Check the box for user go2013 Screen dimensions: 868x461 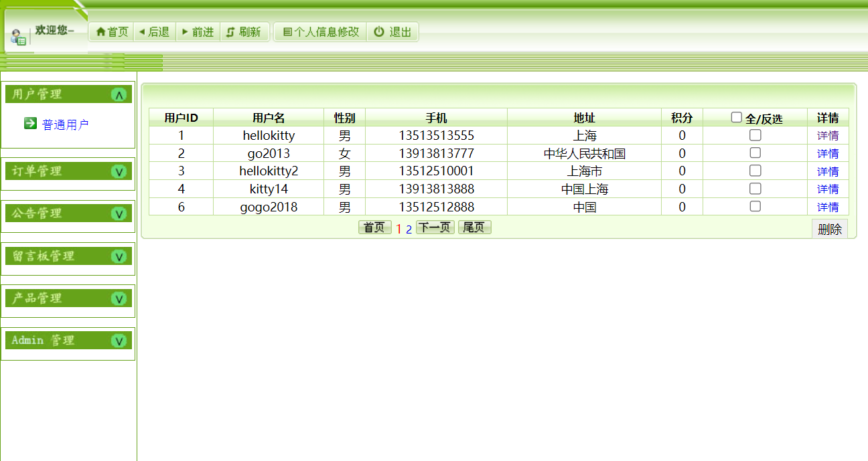tap(755, 153)
